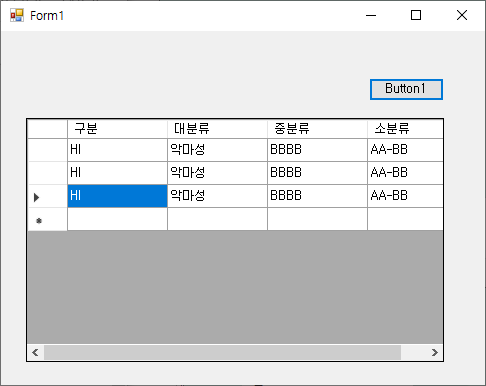
Task: Select the 중분류 column header
Action: tap(317, 129)
